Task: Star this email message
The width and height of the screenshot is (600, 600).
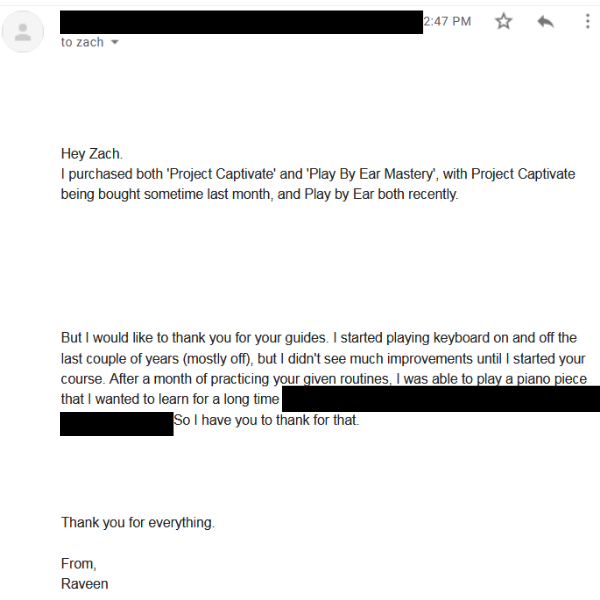Action: click(x=503, y=21)
